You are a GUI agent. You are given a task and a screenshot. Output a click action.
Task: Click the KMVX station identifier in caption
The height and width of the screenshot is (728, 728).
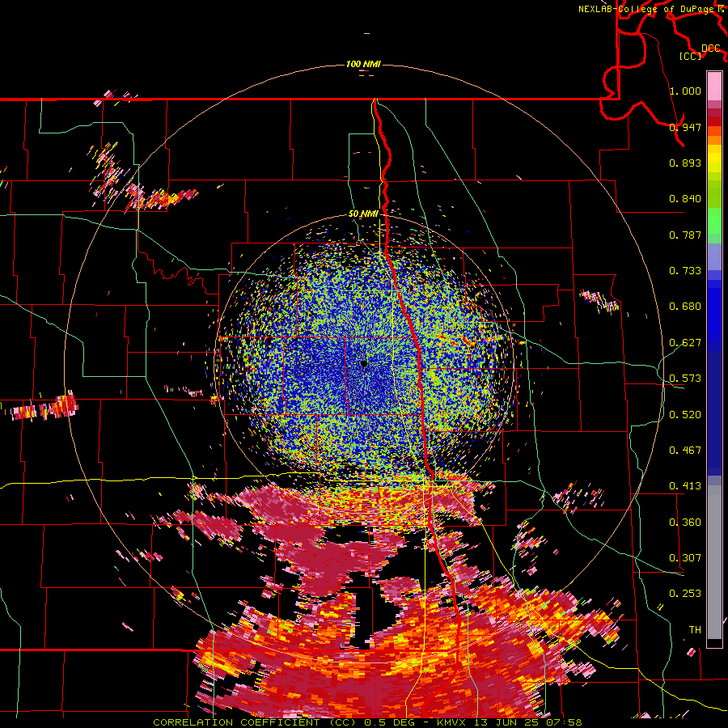453,722
